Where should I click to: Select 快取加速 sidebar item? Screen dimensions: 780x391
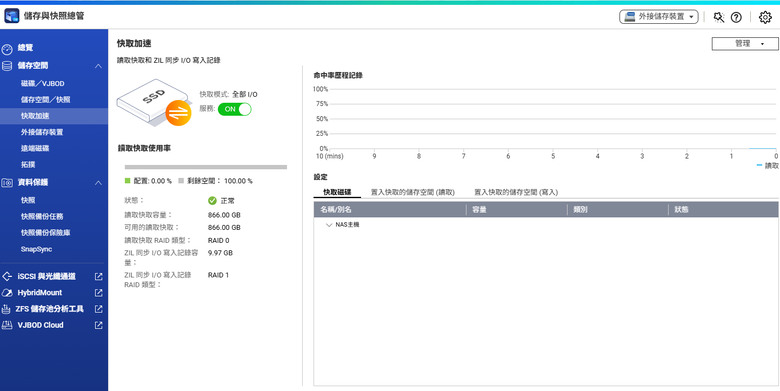tap(54, 116)
